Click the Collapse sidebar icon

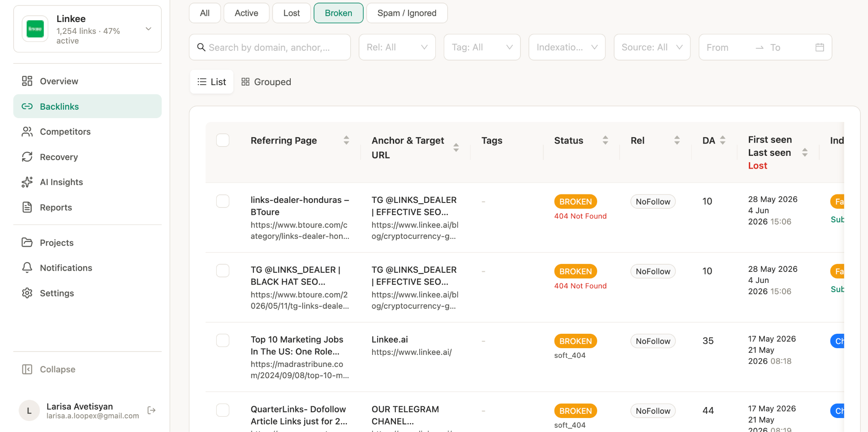tap(27, 369)
